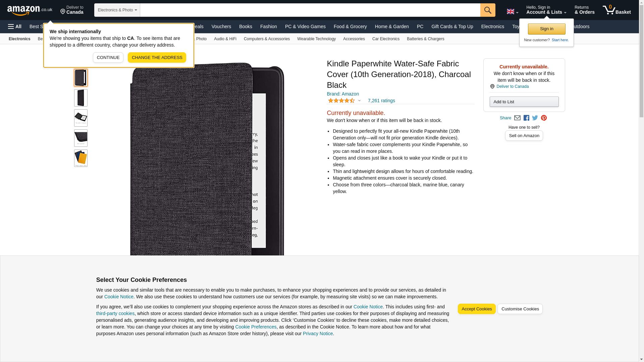Click the CHANGE THE ADDRESS button
The width and height of the screenshot is (644, 362).
(x=157, y=57)
